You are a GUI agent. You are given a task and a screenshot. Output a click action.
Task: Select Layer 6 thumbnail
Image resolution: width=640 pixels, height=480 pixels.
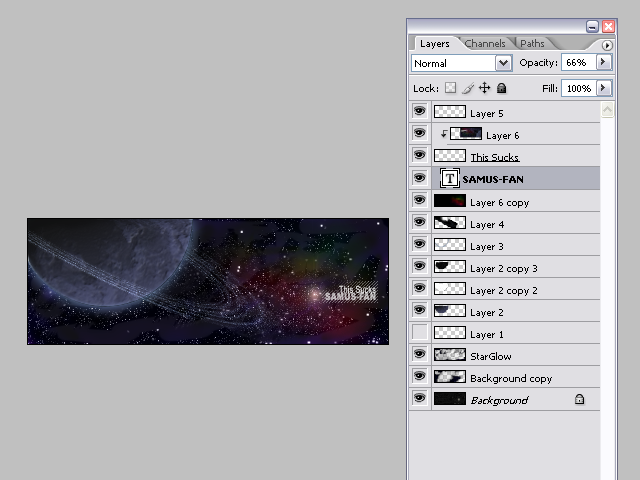(466, 133)
